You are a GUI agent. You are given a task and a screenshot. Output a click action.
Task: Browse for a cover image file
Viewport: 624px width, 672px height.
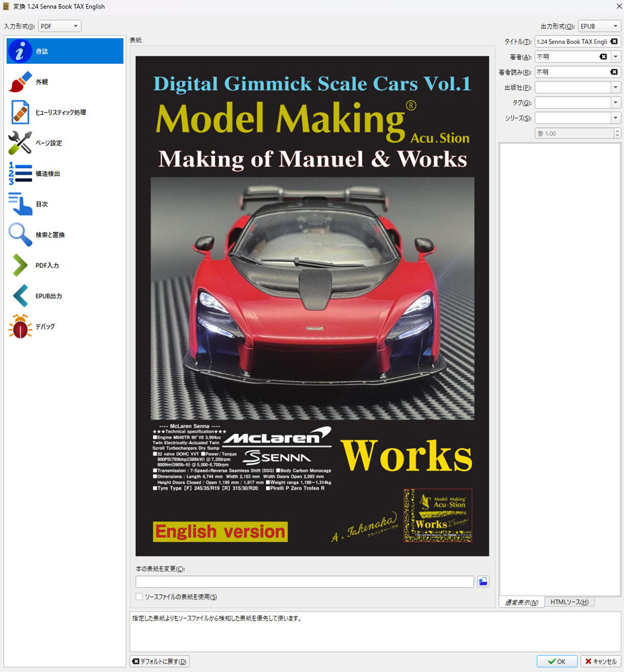click(483, 581)
